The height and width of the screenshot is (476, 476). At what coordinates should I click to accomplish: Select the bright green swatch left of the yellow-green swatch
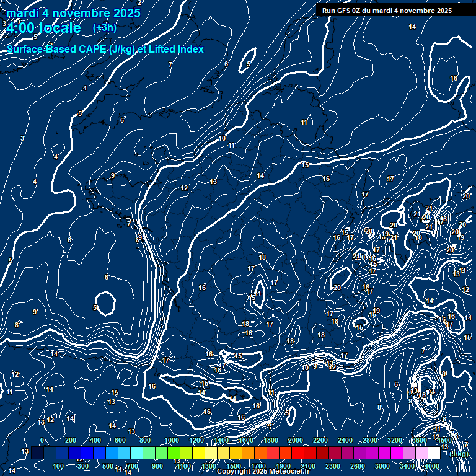[x=174, y=452]
